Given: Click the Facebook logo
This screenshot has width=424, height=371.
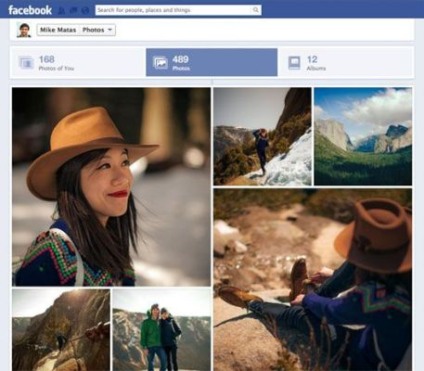Looking at the screenshot, I should [30, 10].
